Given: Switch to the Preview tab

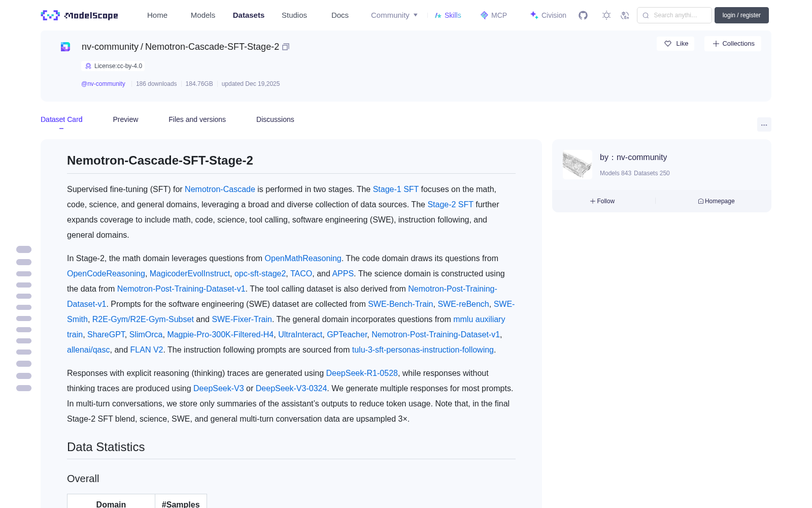Looking at the screenshot, I should pos(125,119).
